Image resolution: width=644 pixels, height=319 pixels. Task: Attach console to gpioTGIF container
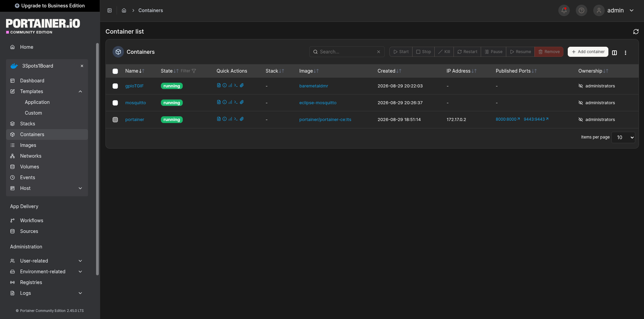[x=242, y=85]
